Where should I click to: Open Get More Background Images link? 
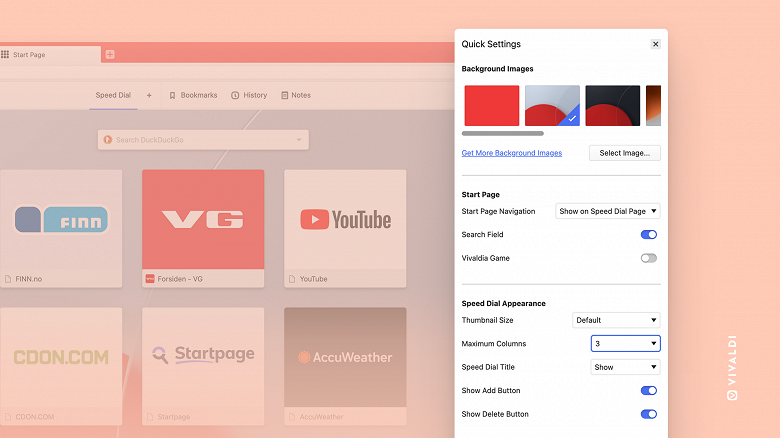click(511, 153)
